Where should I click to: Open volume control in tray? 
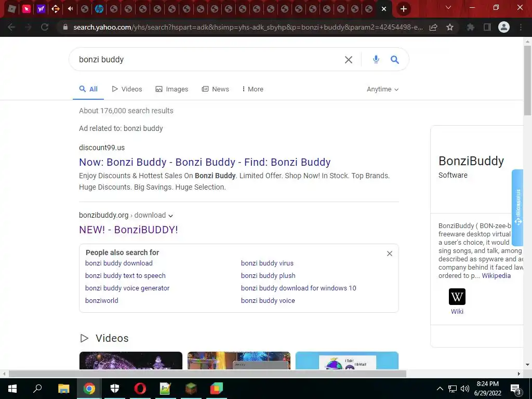tap(465, 389)
